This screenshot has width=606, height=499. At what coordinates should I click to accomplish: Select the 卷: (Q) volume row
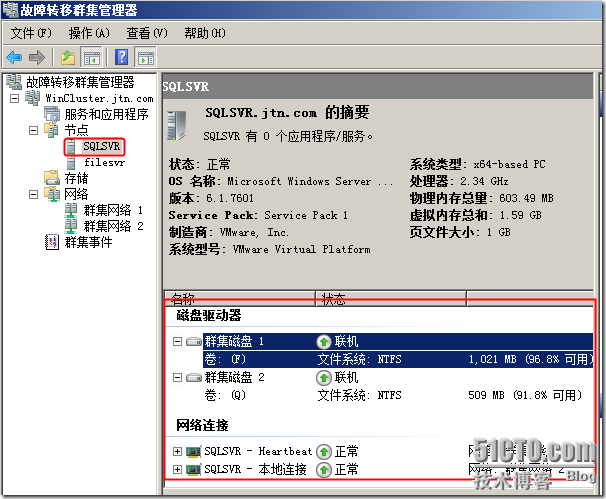[x=398, y=395]
